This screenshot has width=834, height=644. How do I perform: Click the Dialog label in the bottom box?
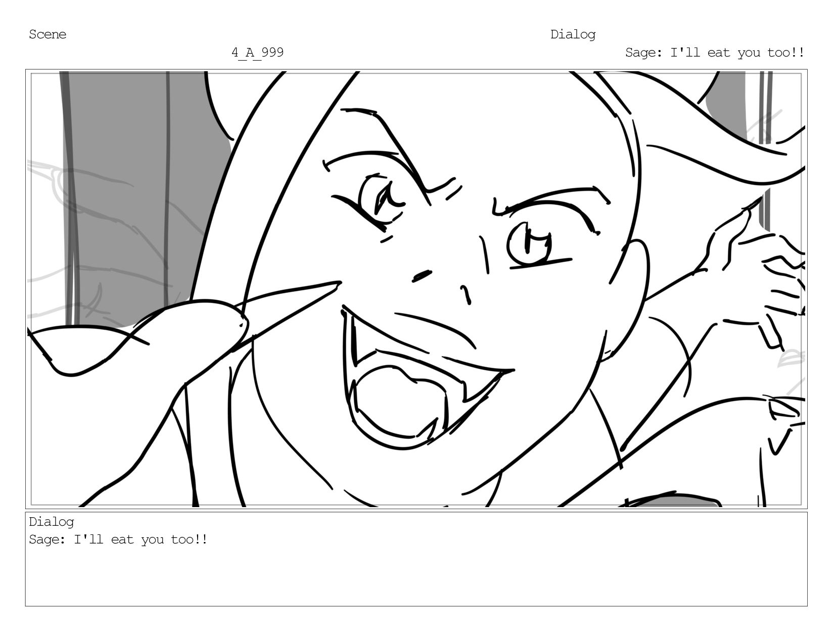(x=51, y=522)
